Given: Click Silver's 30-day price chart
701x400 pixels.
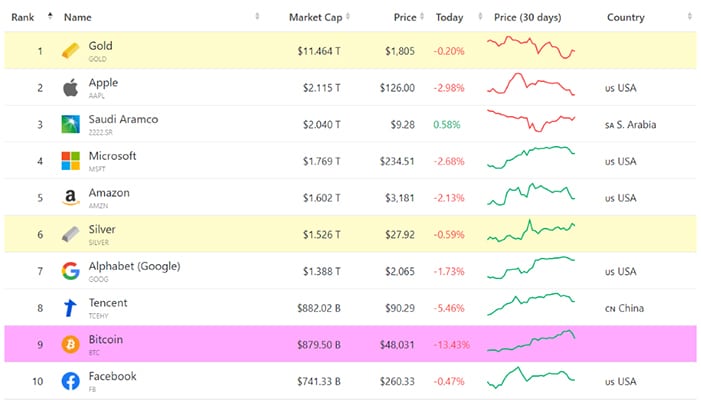Looking at the screenshot, I should pos(531,230).
